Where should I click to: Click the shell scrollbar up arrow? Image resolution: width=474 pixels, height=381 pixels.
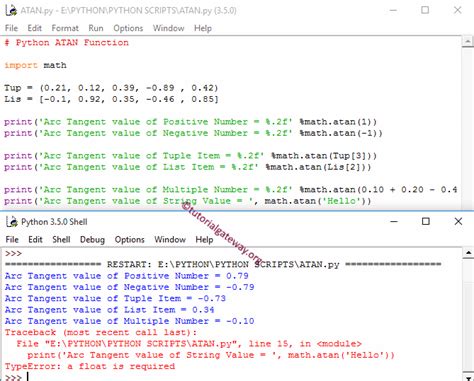click(x=468, y=253)
